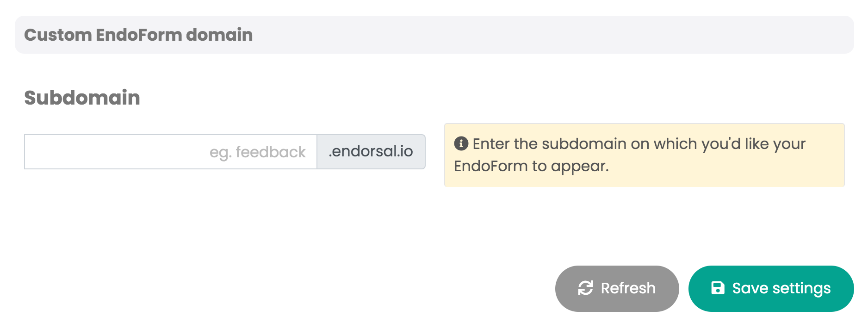Screen dimensions: 868x335
Task: Click the info circle icon in hint box
Action: click(461, 144)
